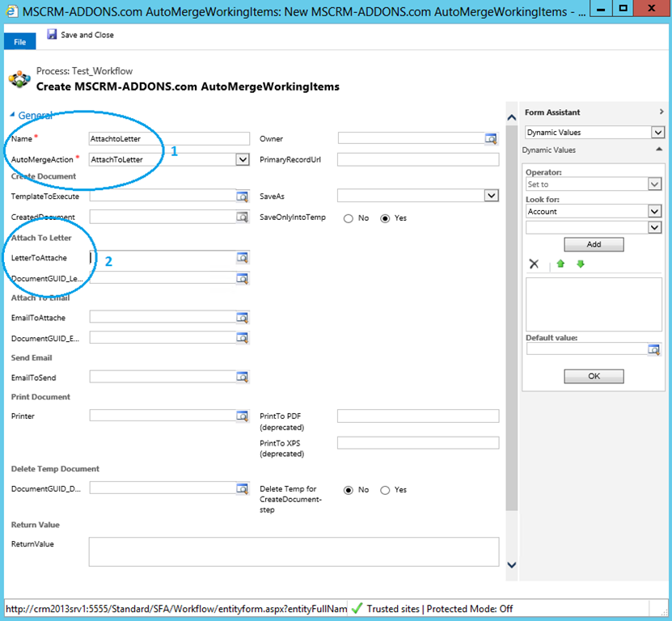Click Internet Explorer icon in title bar
This screenshot has height=621, width=672.
(11, 11)
